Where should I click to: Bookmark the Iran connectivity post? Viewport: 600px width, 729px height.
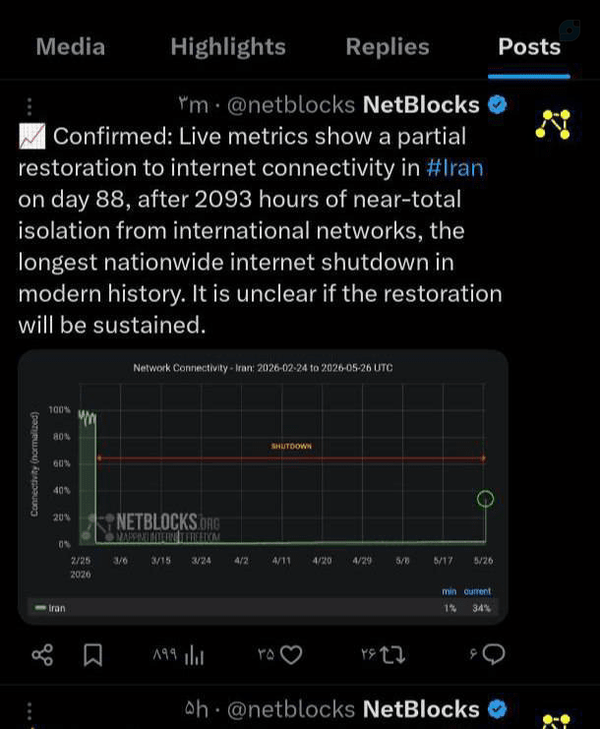[x=92, y=655]
